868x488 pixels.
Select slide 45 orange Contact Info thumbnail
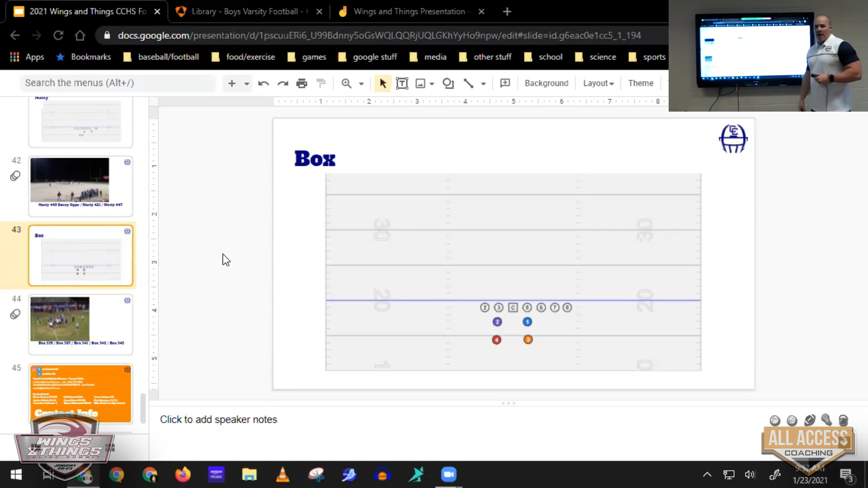pos(80,394)
